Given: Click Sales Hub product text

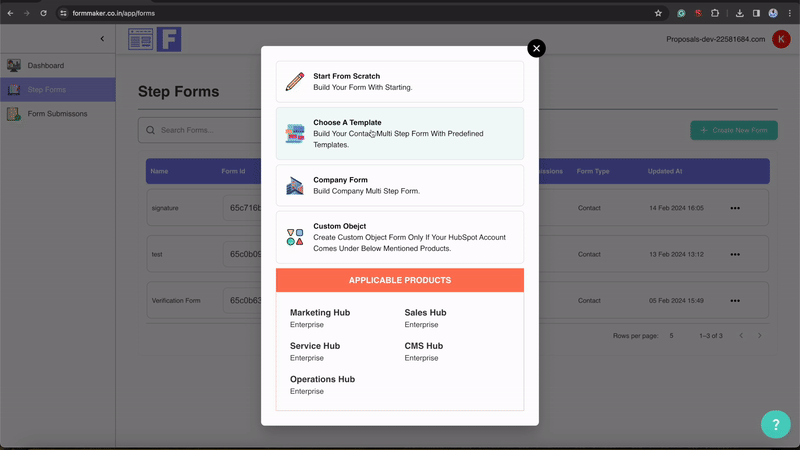Looking at the screenshot, I should [x=425, y=312].
